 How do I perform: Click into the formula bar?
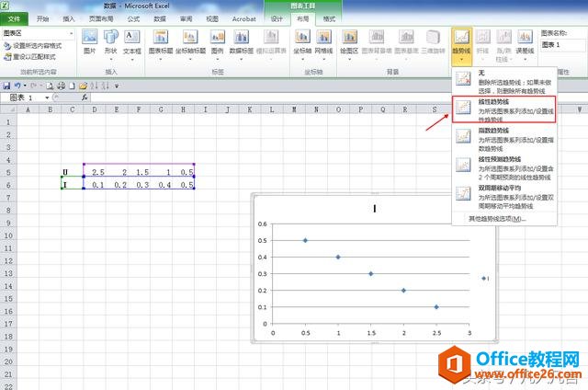(x=337, y=97)
